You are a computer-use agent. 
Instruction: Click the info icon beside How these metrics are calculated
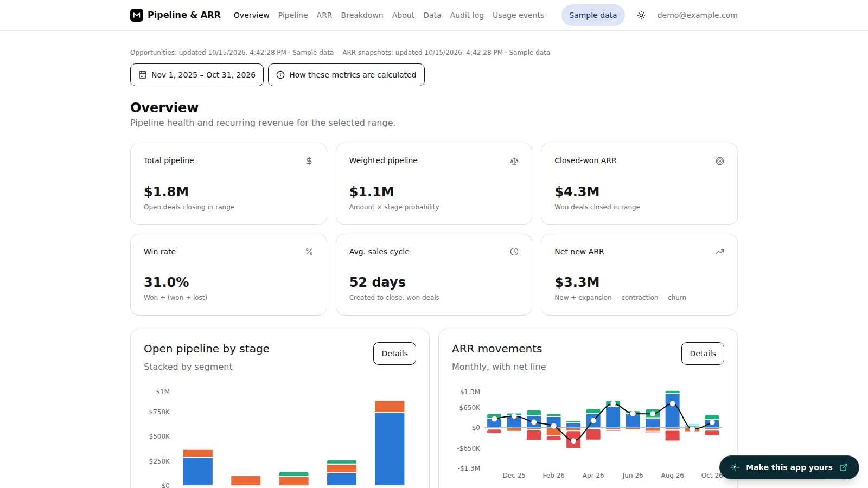tap(280, 75)
